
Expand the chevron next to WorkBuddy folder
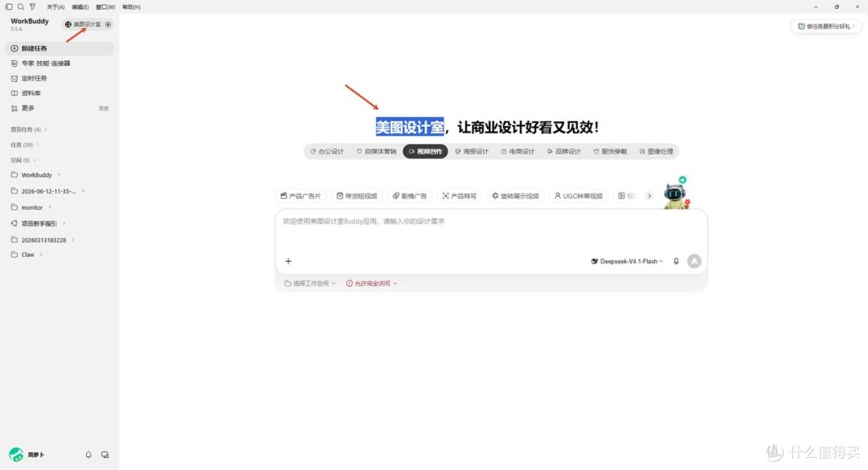[x=59, y=175]
